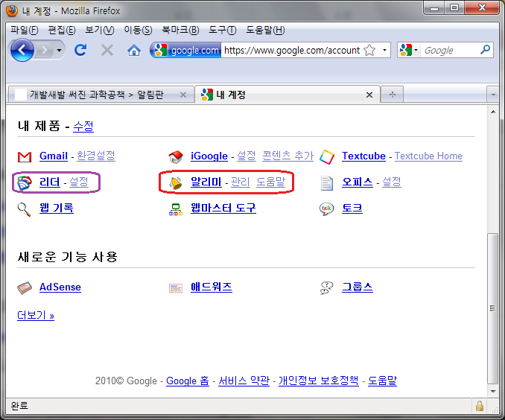Click the Textcube product icon
The image size is (505, 420).
coord(327,156)
